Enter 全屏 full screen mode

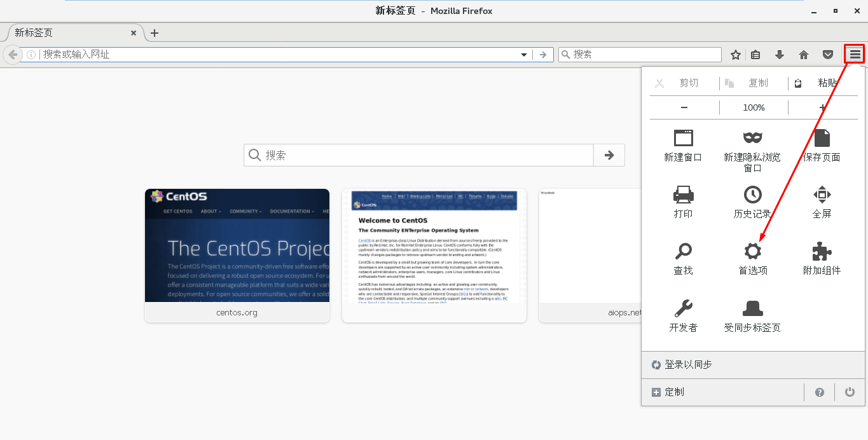(x=822, y=202)
